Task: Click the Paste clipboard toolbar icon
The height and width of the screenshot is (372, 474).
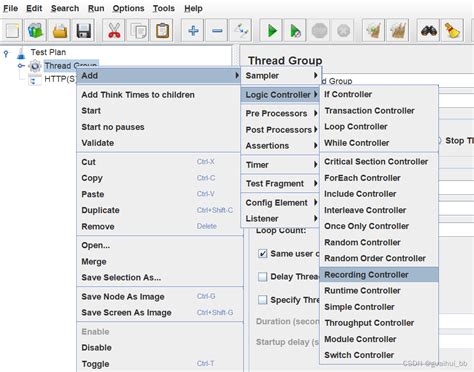Action: pos(162,31)
